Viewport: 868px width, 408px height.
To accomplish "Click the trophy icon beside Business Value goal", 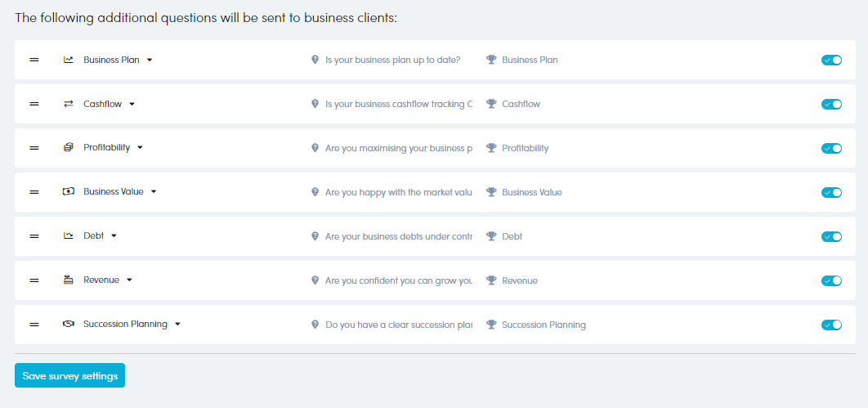I will point(491,192).
